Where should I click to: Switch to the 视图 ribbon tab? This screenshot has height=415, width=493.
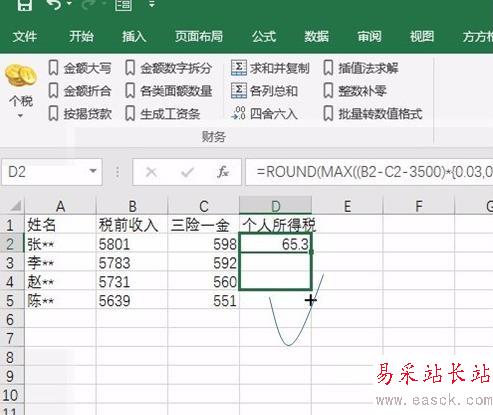[x=422, y=36]
